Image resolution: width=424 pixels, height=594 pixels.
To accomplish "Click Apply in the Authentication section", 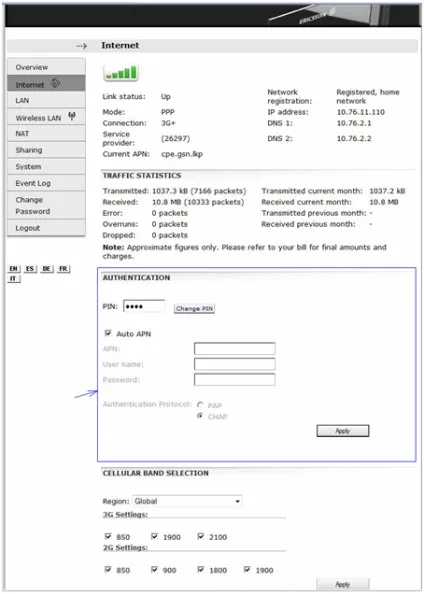I will pos(343,431).
